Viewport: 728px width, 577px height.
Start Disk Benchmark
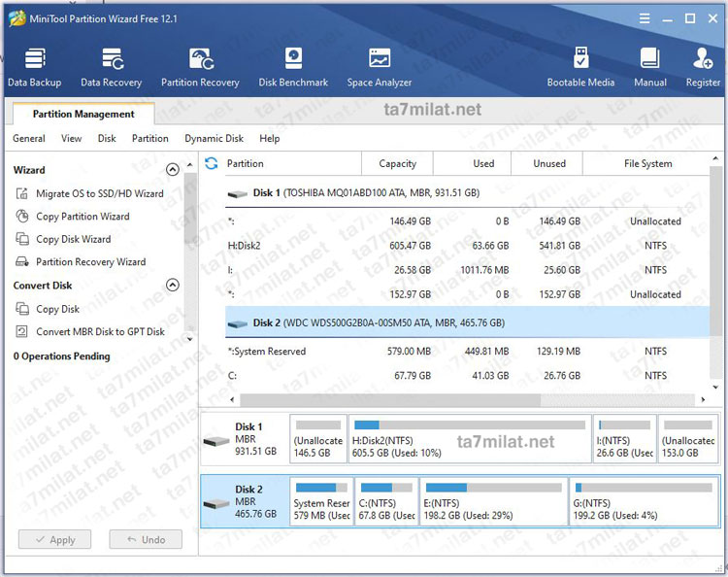[293, 67]
